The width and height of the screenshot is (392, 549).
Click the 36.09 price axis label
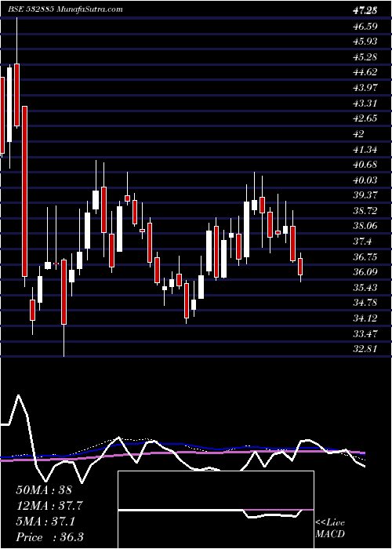[365, 272]
